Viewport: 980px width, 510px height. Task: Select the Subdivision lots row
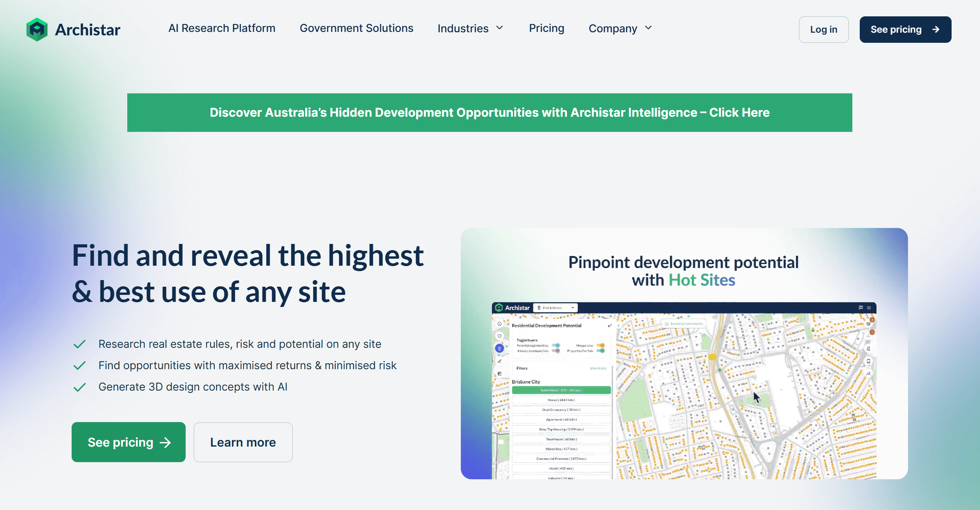click(561, 390)
